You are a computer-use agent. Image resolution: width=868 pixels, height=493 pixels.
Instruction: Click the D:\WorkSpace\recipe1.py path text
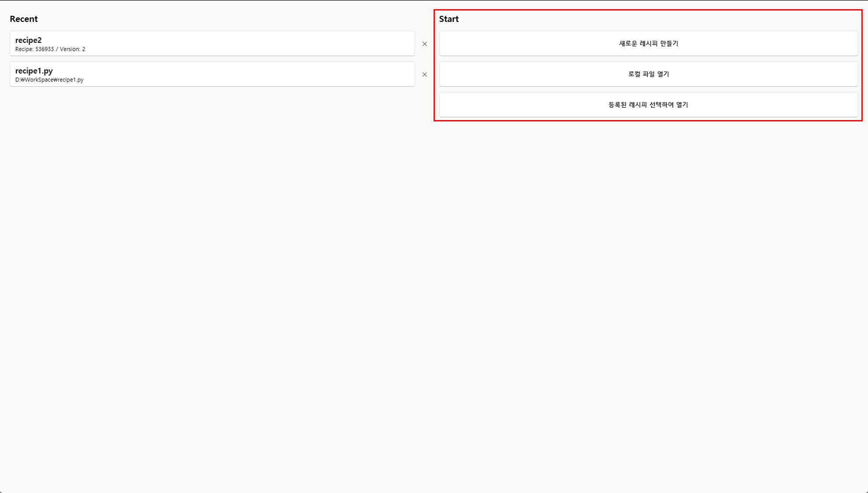click(x=49, y=80)
